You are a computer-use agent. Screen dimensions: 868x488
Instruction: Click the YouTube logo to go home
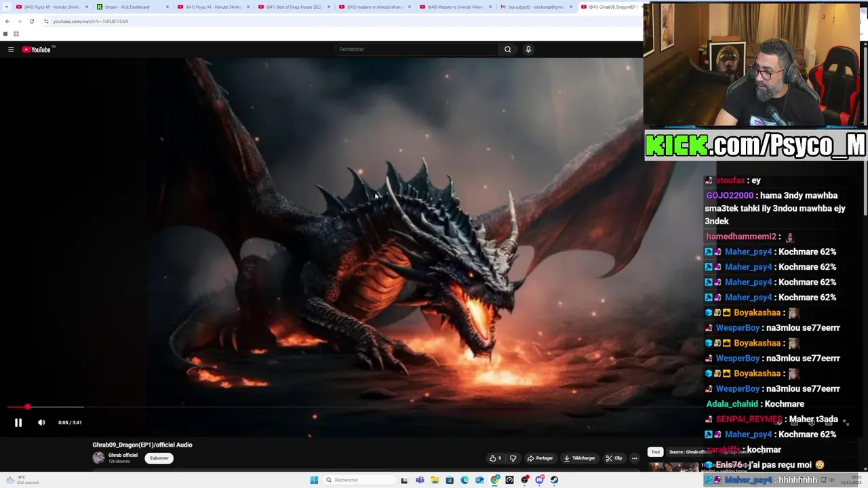pos(37,49)
